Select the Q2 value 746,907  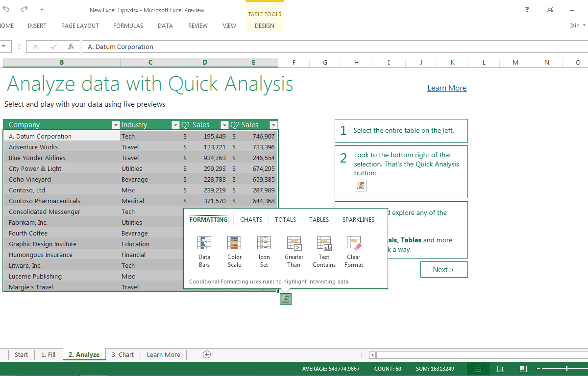click(x=253, y=136)
